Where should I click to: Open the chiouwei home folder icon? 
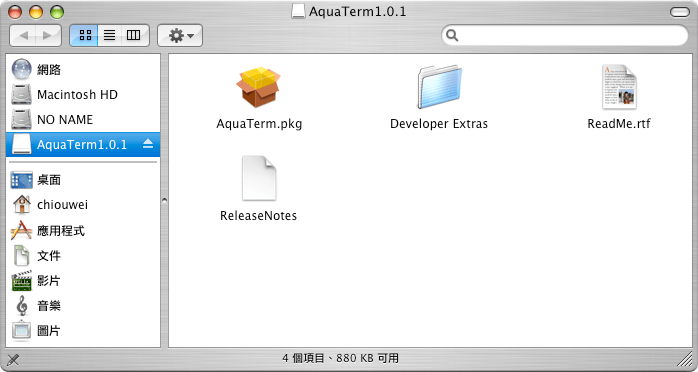coord(22,204)
